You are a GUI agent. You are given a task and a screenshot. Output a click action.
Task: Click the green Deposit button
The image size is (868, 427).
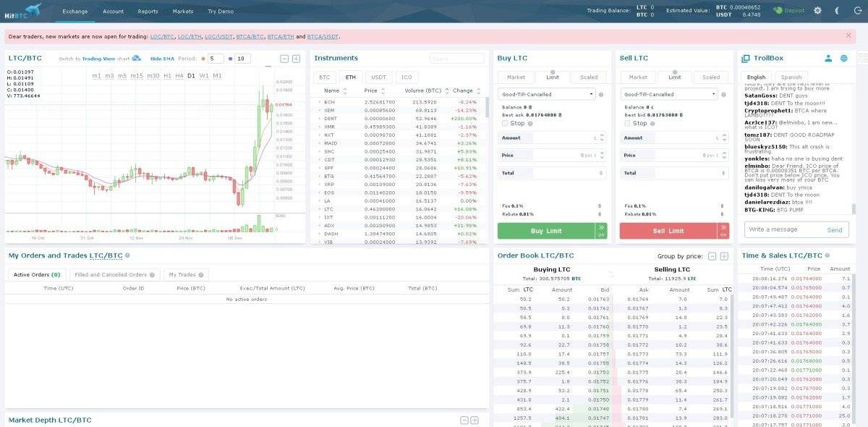tap(788, 11)
